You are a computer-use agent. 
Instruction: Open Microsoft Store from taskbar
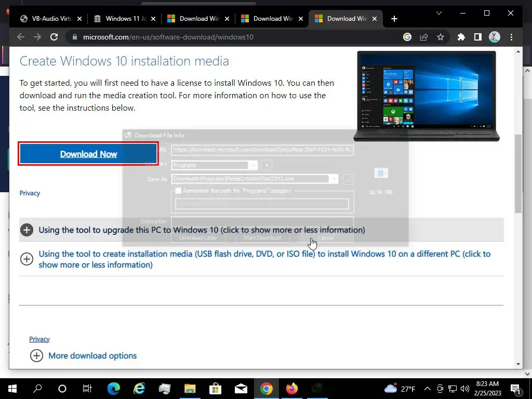pos(215,389)
